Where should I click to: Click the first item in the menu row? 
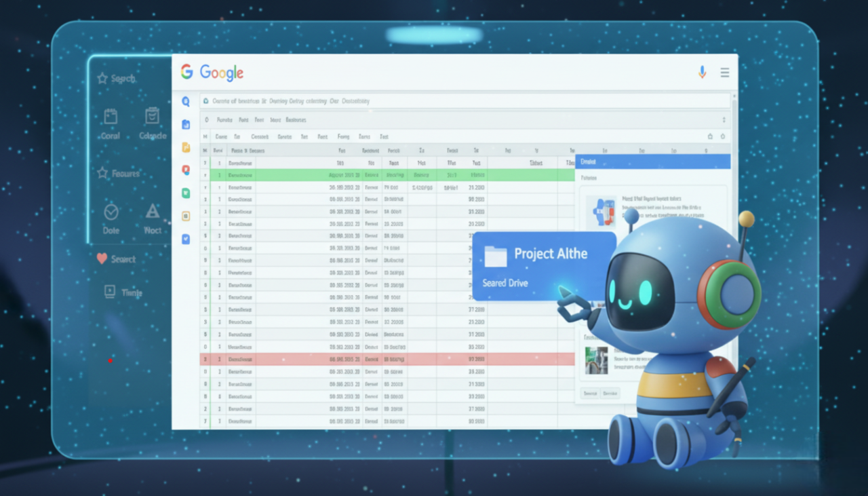pos(224,119)
